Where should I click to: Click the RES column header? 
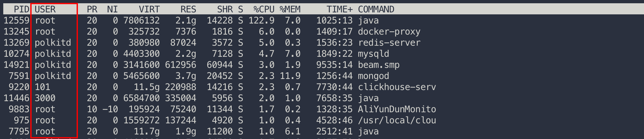188,9
